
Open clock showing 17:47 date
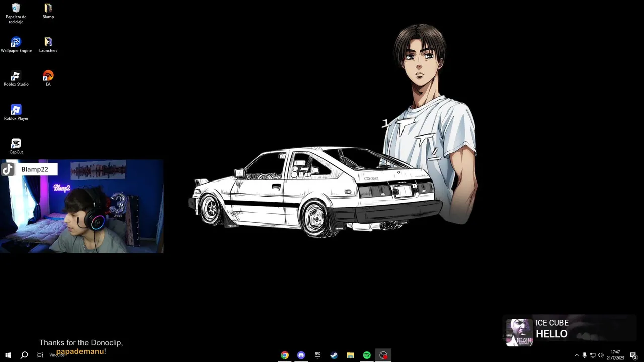click(x=615, y=355)
